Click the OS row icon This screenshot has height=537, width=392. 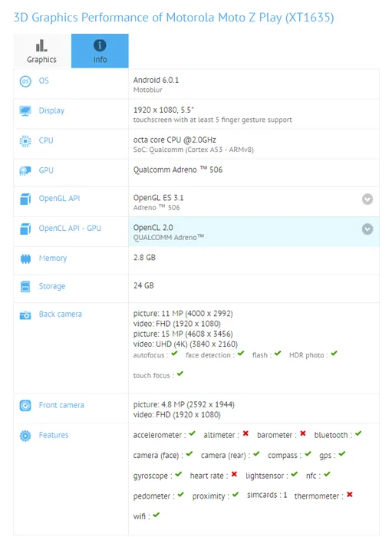tap(25, 81)
